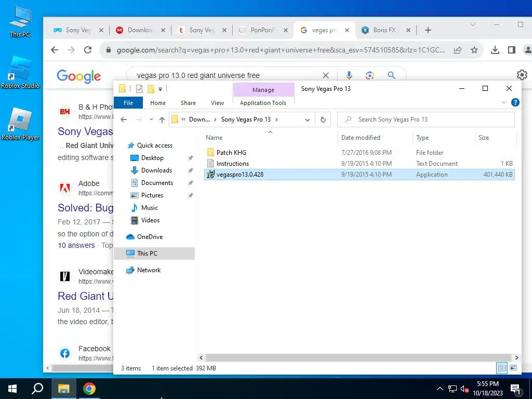Select Network in navigation pane
This screenshot has height=399, width=532.
click(149, 270)
